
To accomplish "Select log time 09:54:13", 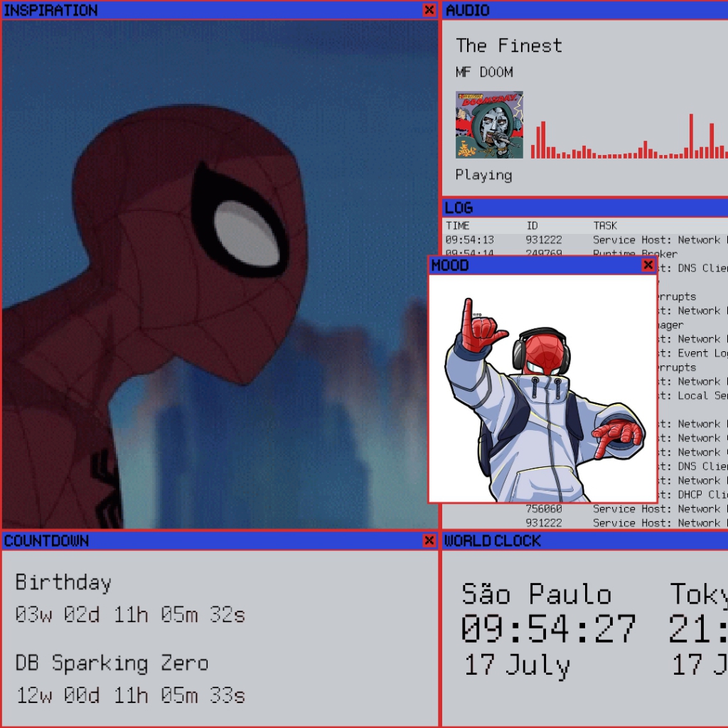I will pyautogui.click(x=469, y=240).
